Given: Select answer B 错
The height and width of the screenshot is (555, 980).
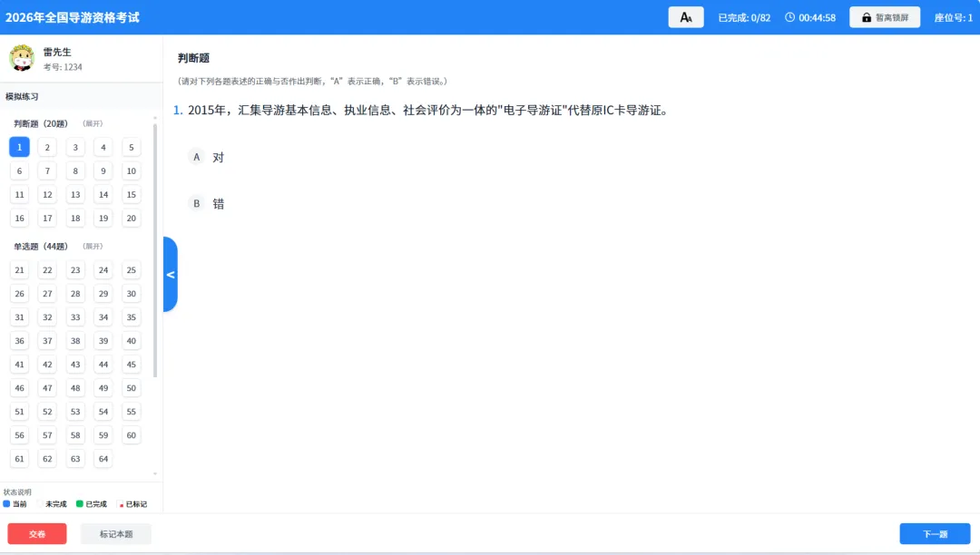Looking at the screenshot, I should (206, 203).
